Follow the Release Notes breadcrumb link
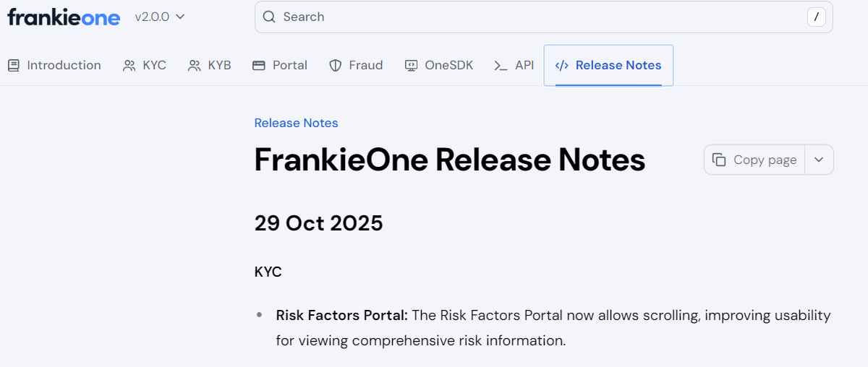Screen dimensions: 868x367 (296, 123)
